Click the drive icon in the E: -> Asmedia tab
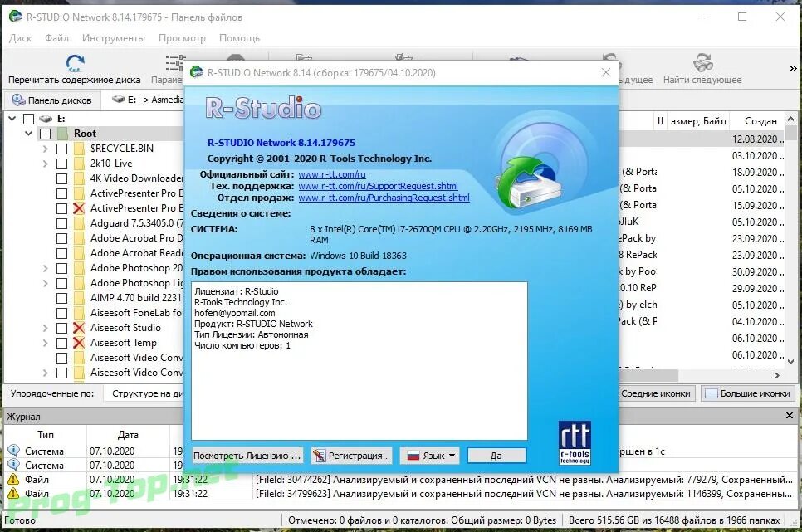802x532 pixels. (x=119, y=100)
